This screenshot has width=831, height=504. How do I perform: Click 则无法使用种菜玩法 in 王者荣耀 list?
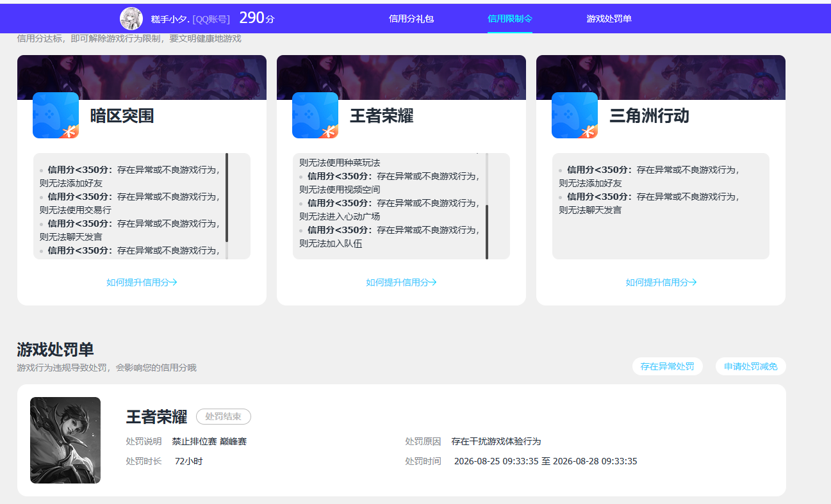pos(340,163)
